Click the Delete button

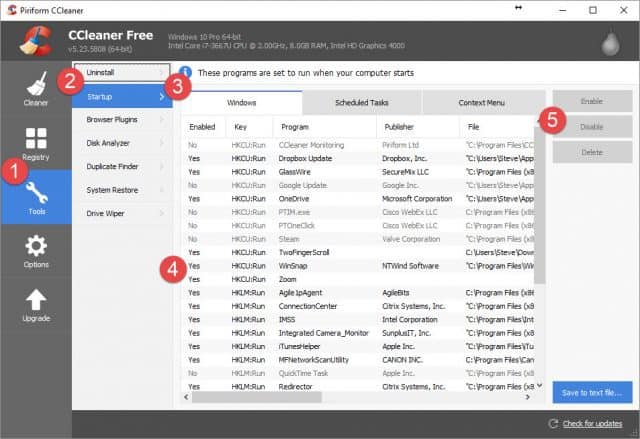coord(592,153)
